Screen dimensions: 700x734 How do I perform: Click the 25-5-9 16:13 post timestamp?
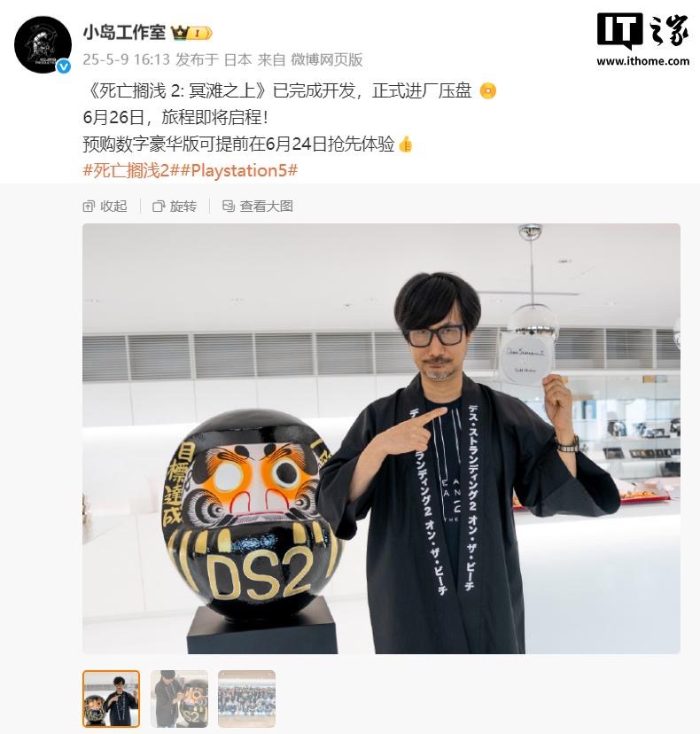click(x=126, y=59)
